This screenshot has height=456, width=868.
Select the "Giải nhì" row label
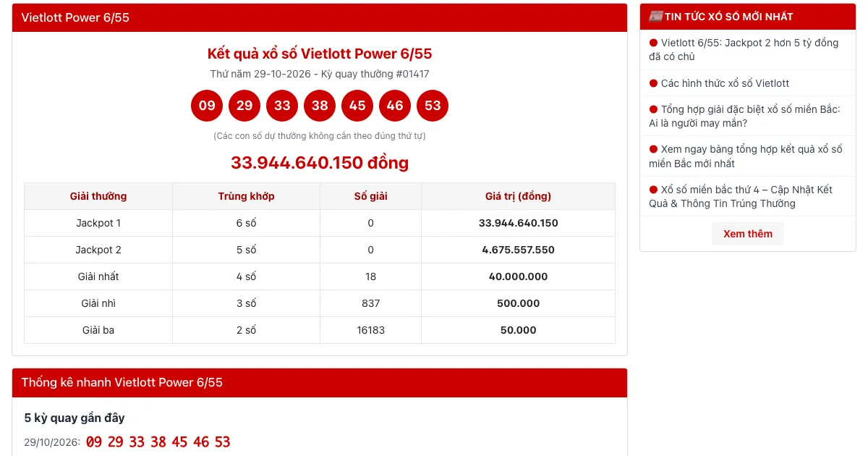click(x=98, y=303)
